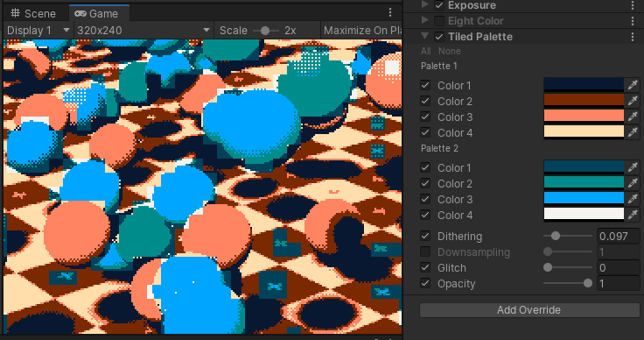Uncheck Palette 2 Color 2 override

[x=425, y=183]
